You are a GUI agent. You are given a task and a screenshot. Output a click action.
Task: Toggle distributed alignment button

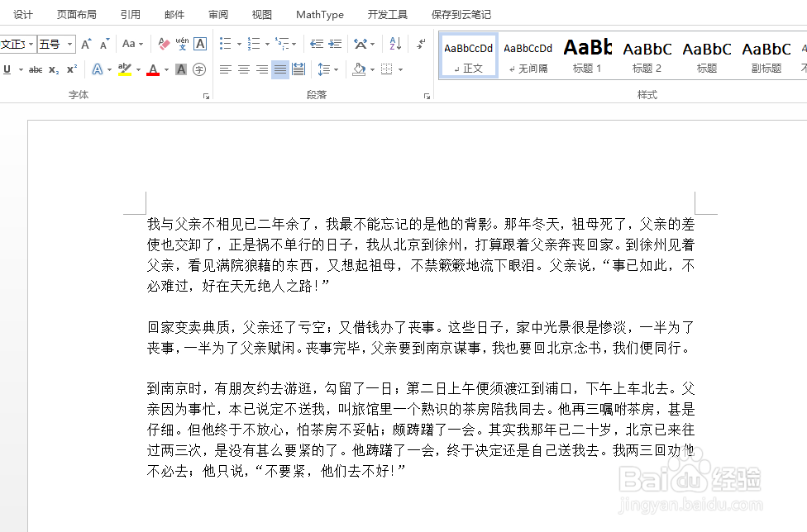click(298, 69)
